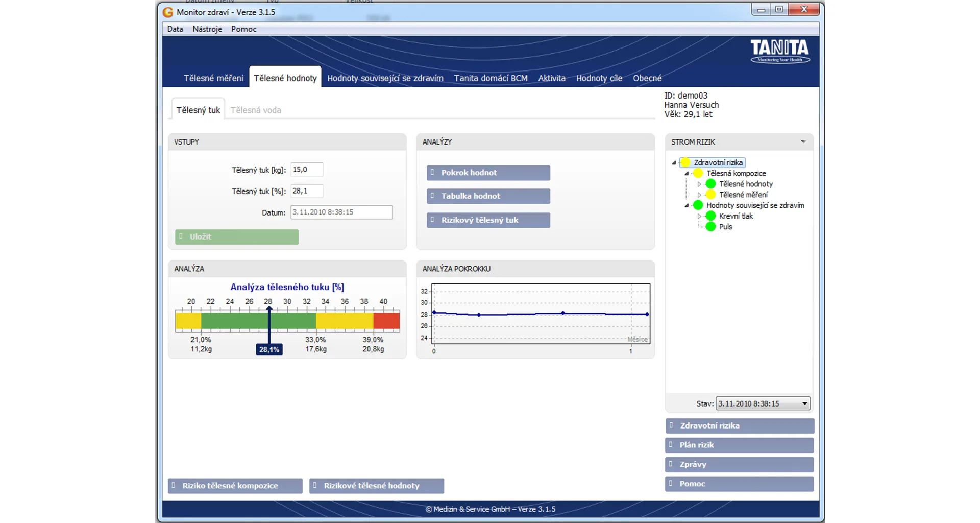This screenshot has width=980, height=523.
Task: Click the yellow status dot beside Zdravotní rizika
Action: tap(685, 162)
